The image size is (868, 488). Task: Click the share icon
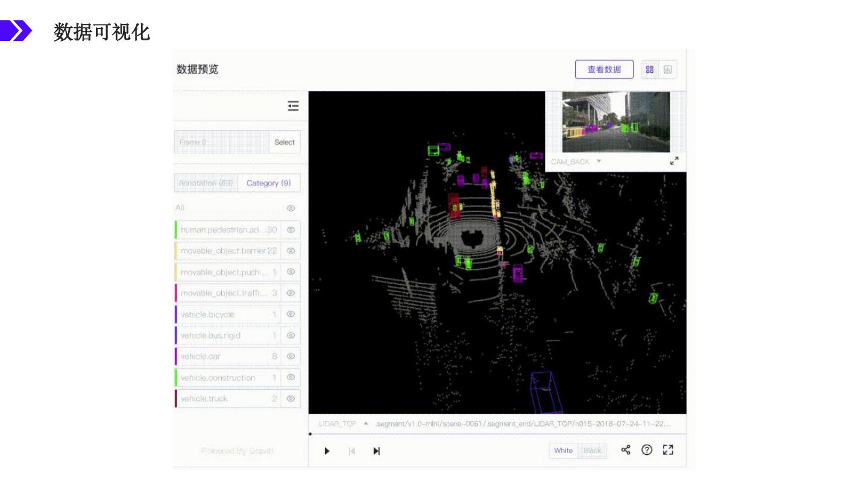click(x=626, y=450)
